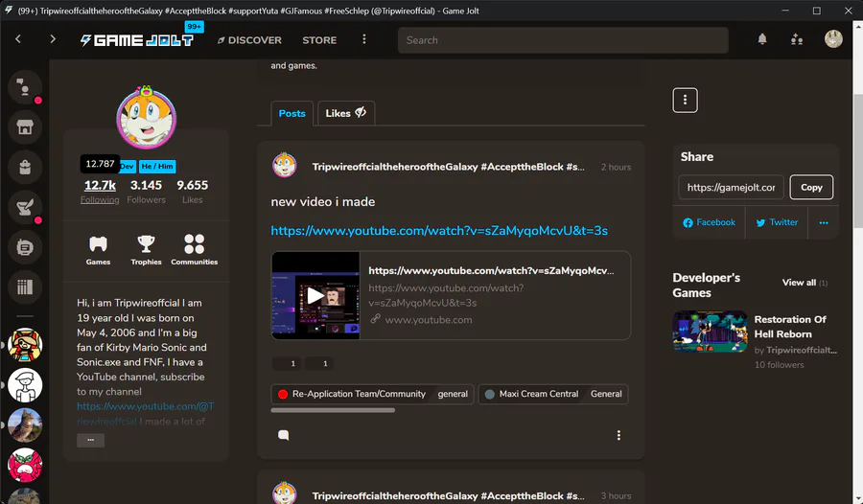The width and height of the screenshot is (863, 504).
Task: Show the 12.7k Following list
Action: coord(100,191)
